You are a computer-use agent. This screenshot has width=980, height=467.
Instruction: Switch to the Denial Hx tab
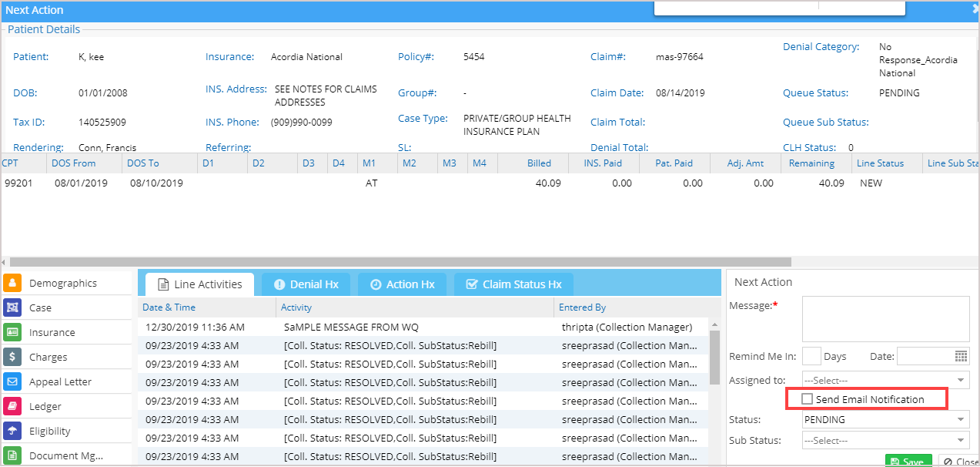point(306,284)
